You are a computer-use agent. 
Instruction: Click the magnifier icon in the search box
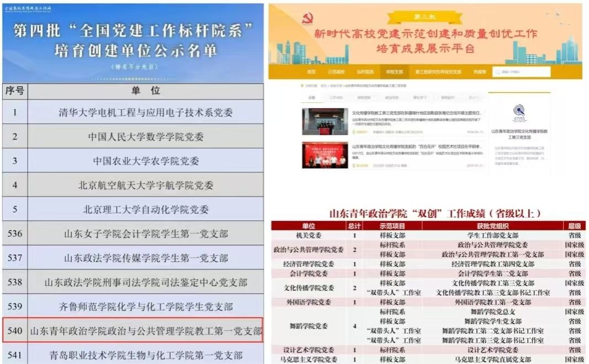coord(497,72)
